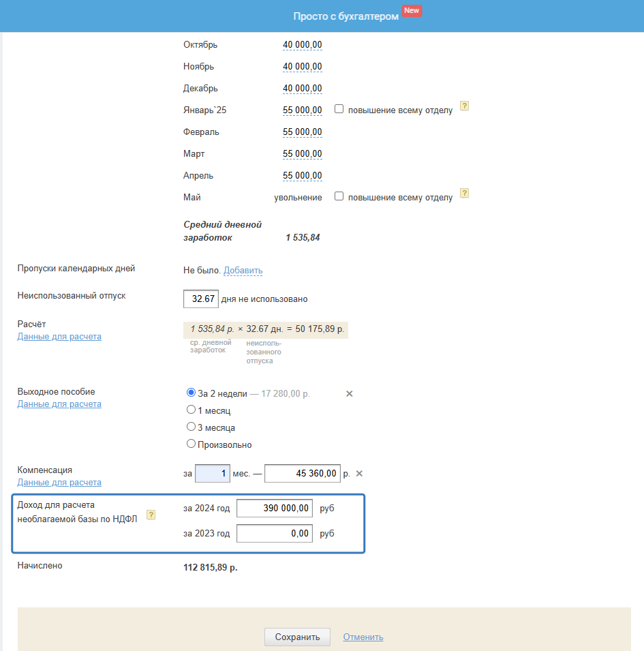644x651 pixels.
Task: Remove compensation row with X icon
Action: pos(359,473)
